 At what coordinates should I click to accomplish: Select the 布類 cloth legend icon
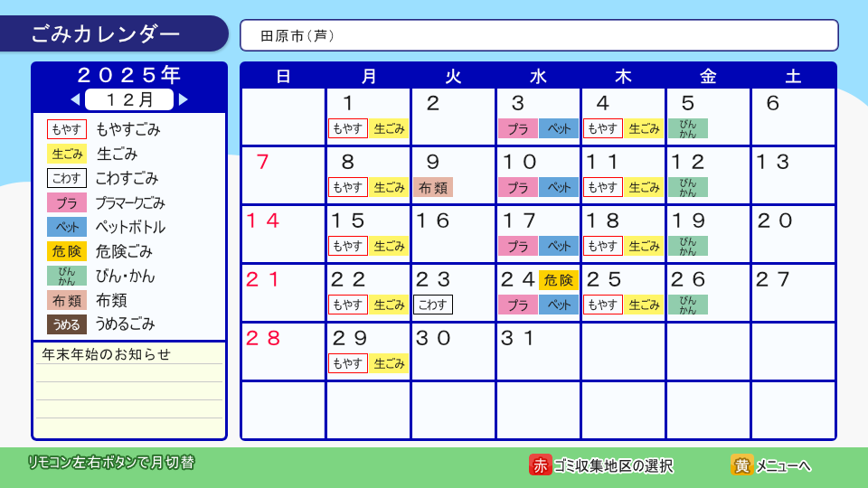[x=67, y=300]
